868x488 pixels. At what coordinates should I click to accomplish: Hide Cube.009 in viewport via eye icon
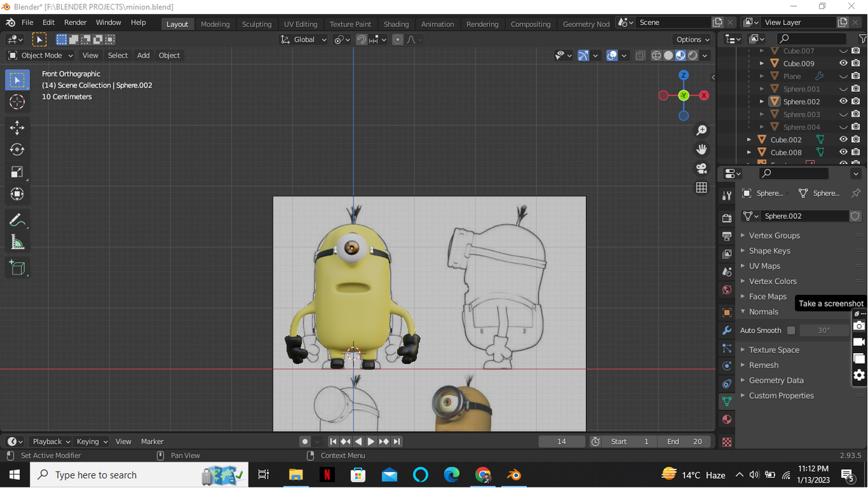click(x=844, y=64)
